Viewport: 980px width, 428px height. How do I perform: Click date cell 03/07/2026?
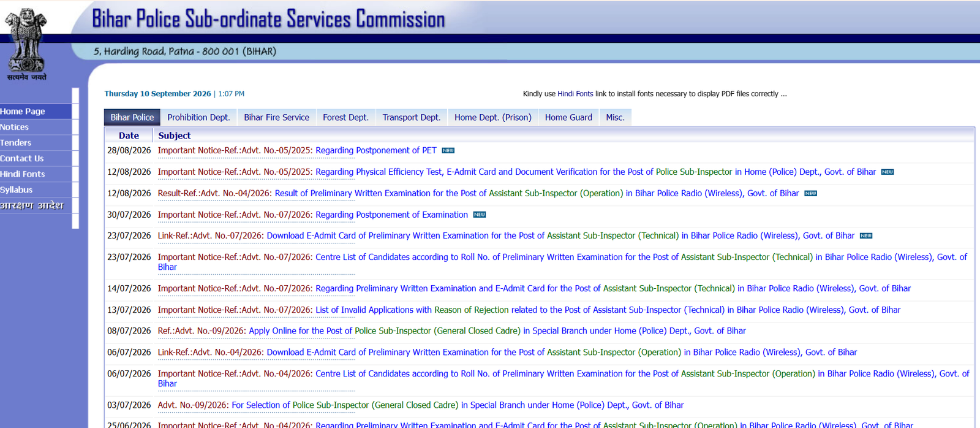point(129,405)
